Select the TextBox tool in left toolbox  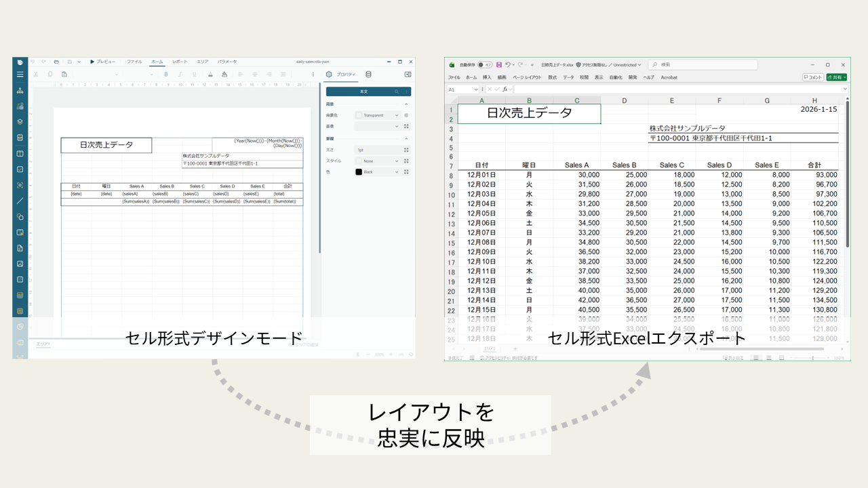click(20, 153)
